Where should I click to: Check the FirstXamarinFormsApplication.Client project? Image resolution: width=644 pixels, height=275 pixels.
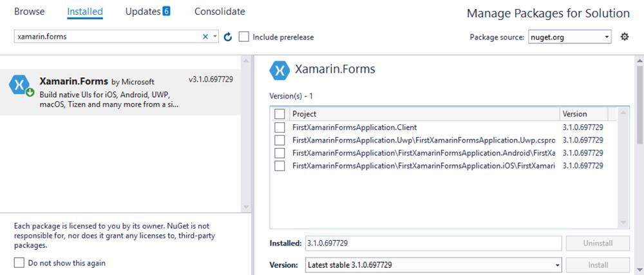[279, 128]
